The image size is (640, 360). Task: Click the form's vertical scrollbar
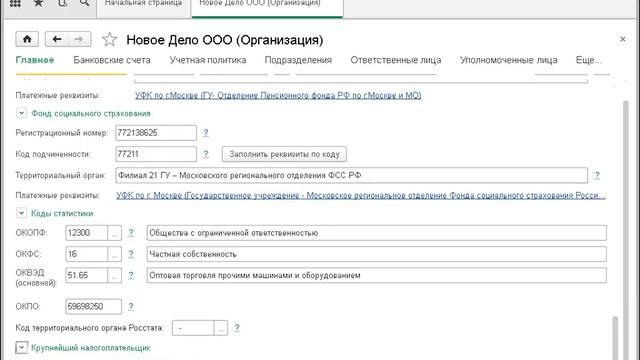(625, 229)
